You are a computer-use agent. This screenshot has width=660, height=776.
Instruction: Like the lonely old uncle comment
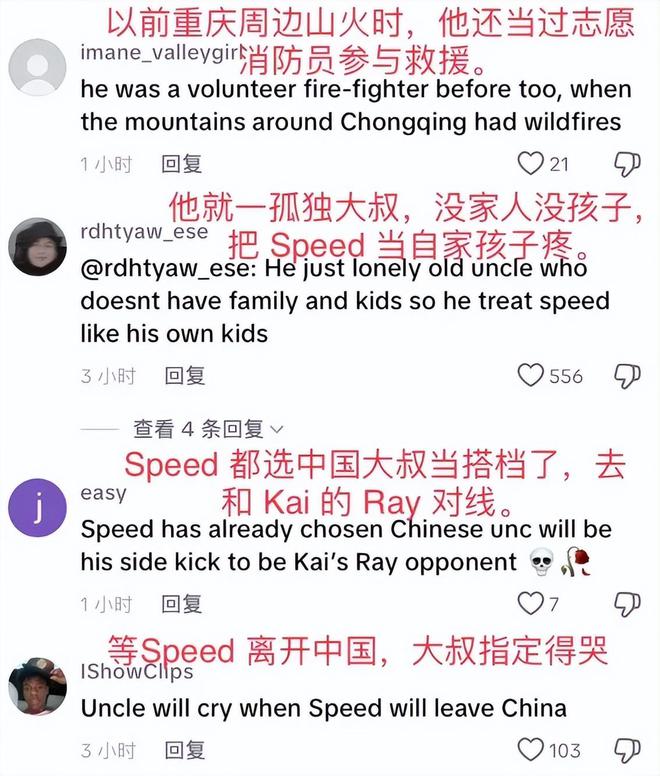point(530,376)
